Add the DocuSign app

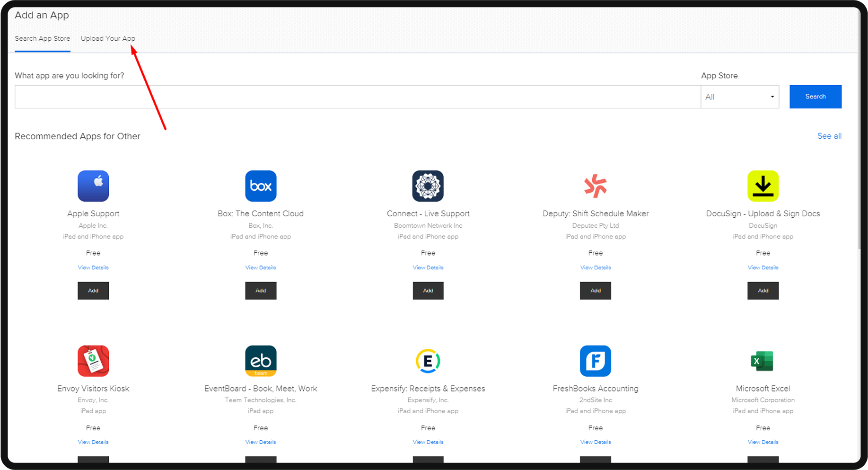763,291
